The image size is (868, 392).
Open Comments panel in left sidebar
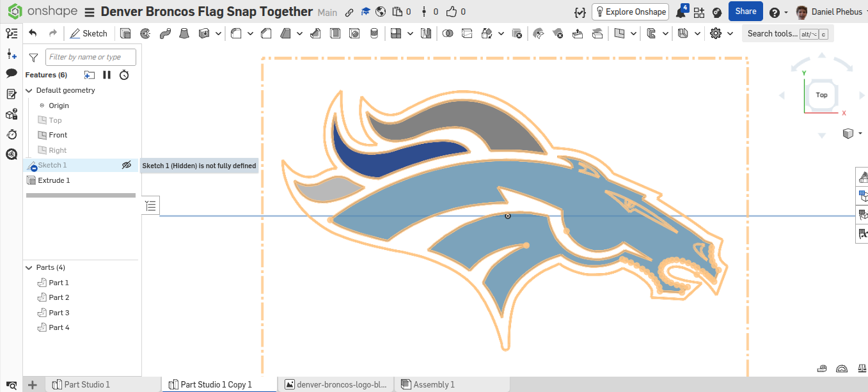(x=12, y=74)
